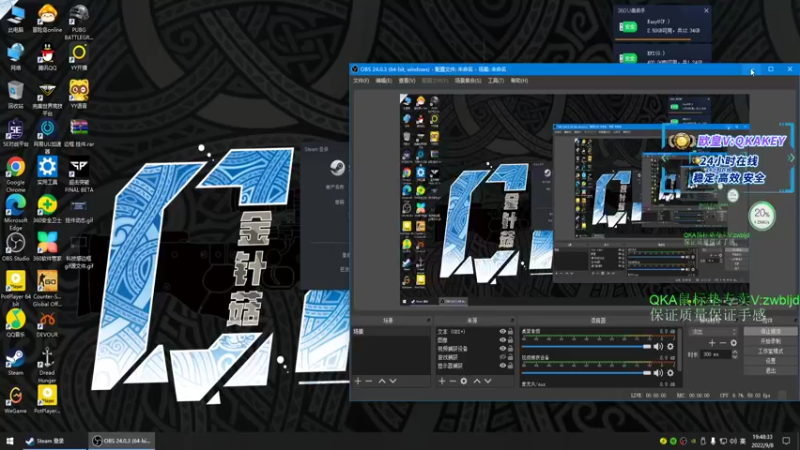The width and height of the screenshot is (800, 450).
Task: Add a new scene with the plus icon
Action: (358, 381)
